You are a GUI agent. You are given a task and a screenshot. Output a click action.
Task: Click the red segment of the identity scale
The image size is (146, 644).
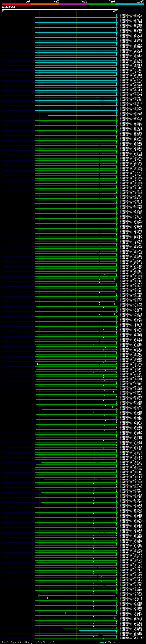click(16, 4)
